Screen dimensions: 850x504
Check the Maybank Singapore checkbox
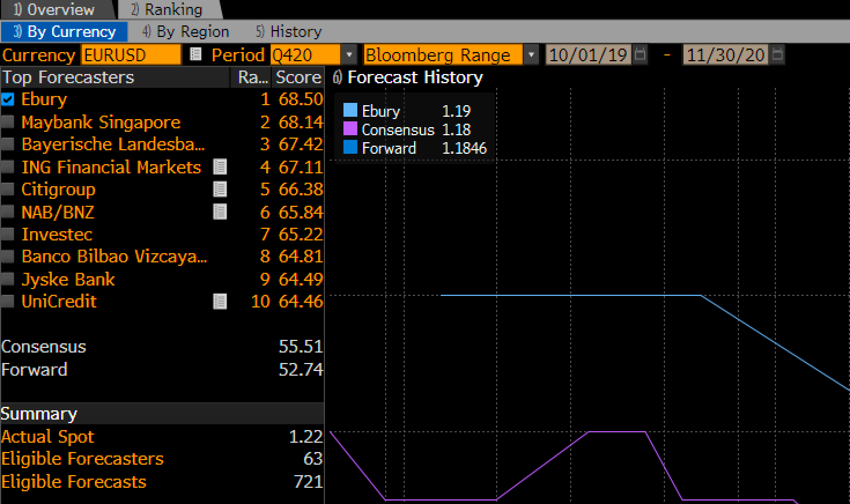(8, 122)
